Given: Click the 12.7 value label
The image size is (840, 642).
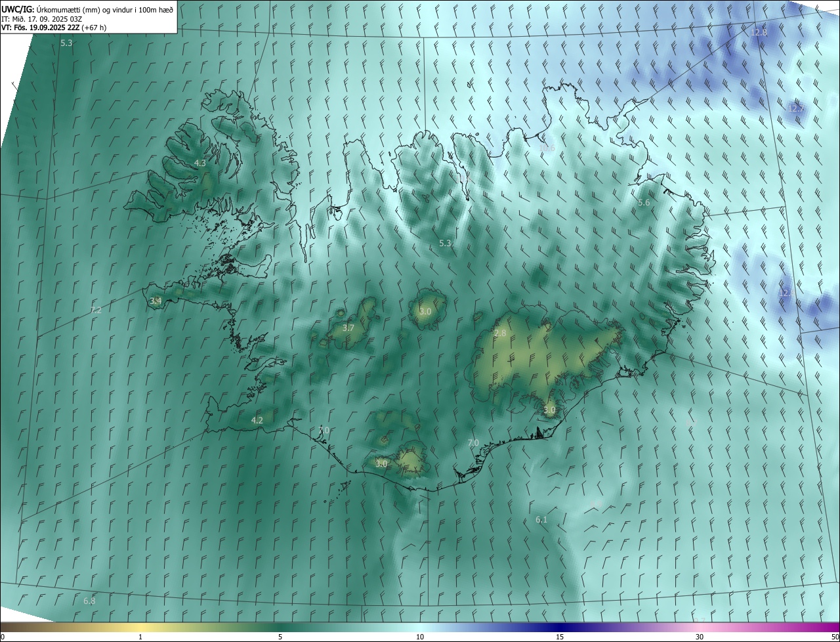Looking at the screenshot, I should click(x=795, y=108).
